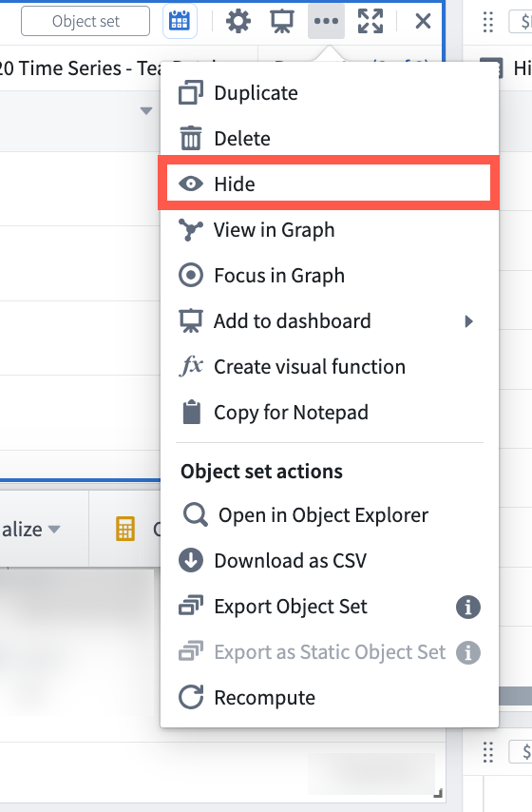Click the drag handle dots at top right
Image resolution: width=532 pixels, height=812 pixels.
click(488, 22)
